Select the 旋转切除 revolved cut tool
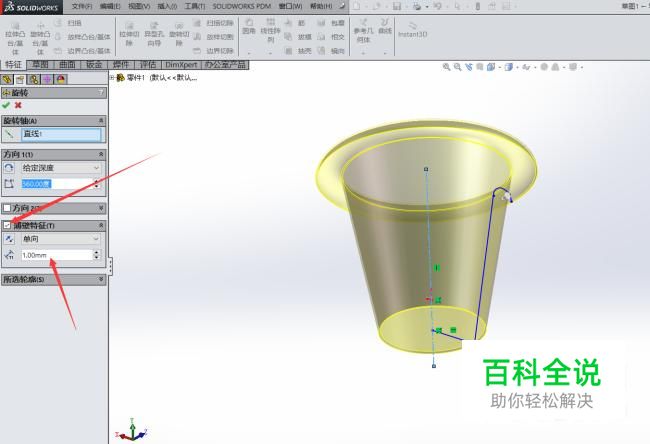 click(x=179, y=34)
